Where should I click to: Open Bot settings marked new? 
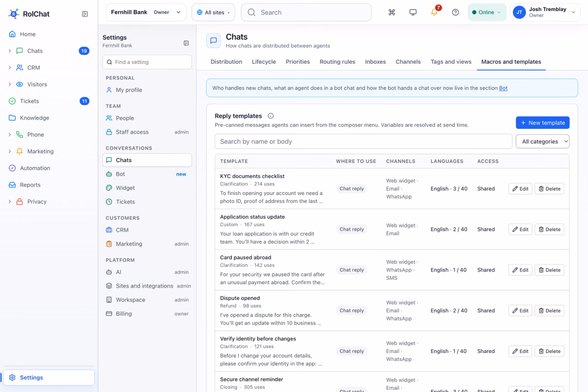(147, 174)
